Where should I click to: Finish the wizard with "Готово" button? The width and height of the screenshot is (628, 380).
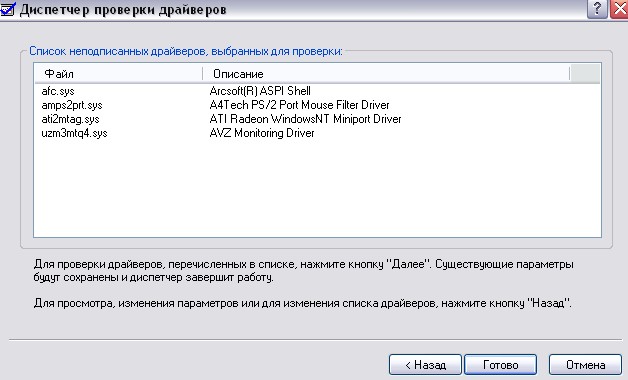tap(501, 365)
